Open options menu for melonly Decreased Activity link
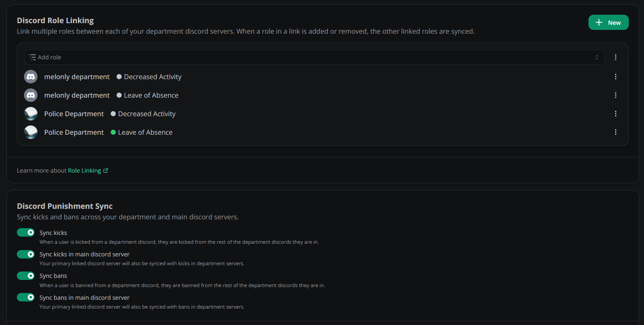 (x=615, y=76)
